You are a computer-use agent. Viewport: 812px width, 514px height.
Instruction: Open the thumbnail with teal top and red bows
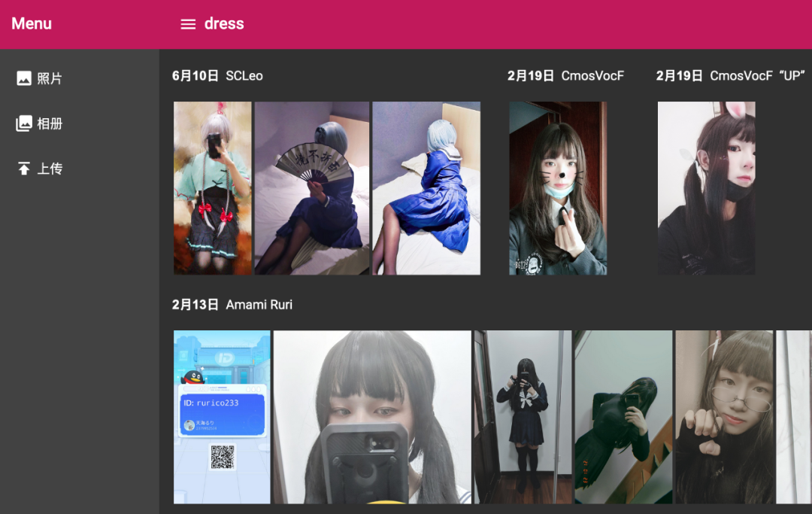point(213,188)
